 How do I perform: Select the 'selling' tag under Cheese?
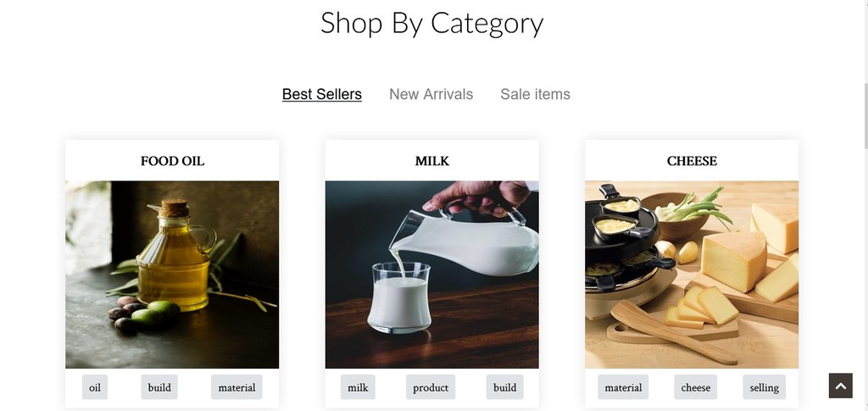coord(764,387)
